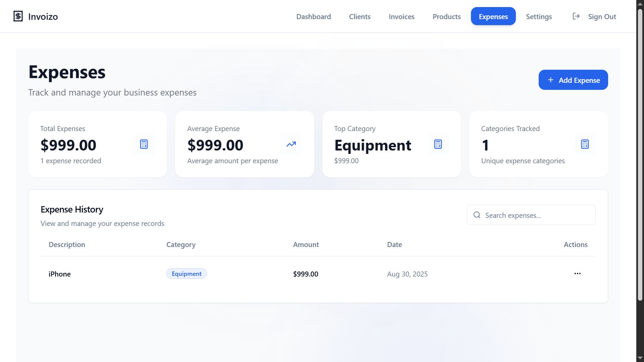This screenshot has width=644, height=362.
Task: Click calculator icon in Total Expenses card
Action: (144, 144)
